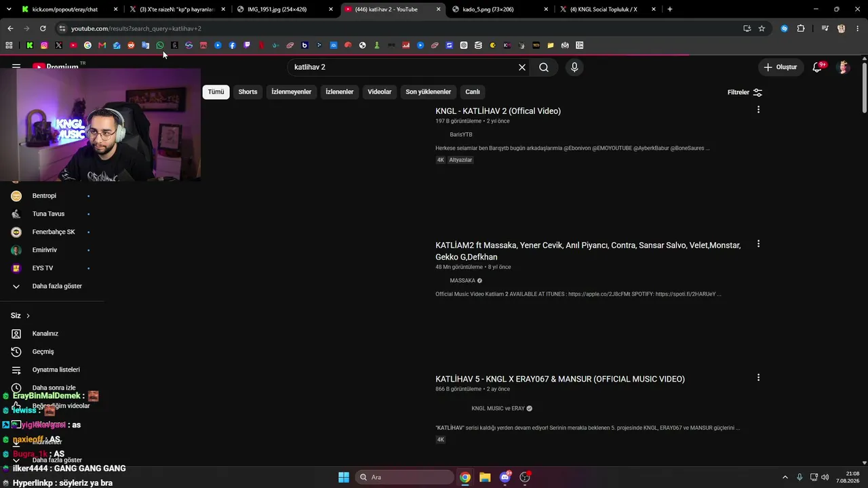
Task: Click the YouTube search magnifier button
Action: (544, 67)
